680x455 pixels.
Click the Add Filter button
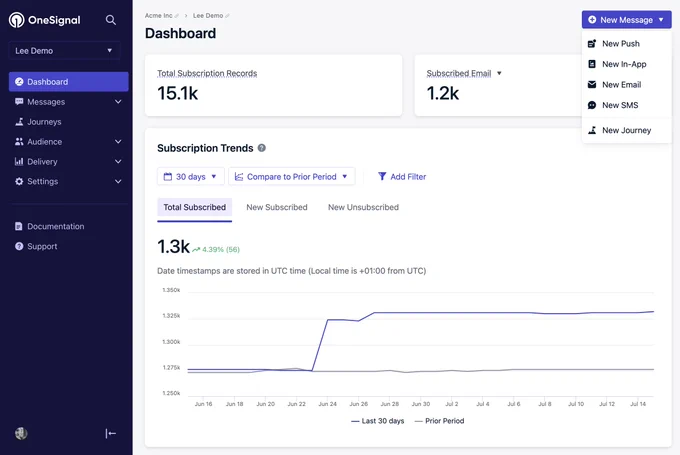click(x=402, y=177)
